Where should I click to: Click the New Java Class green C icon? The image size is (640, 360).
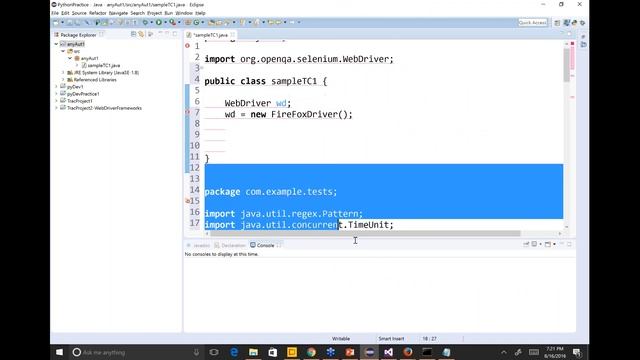[196, 22]
